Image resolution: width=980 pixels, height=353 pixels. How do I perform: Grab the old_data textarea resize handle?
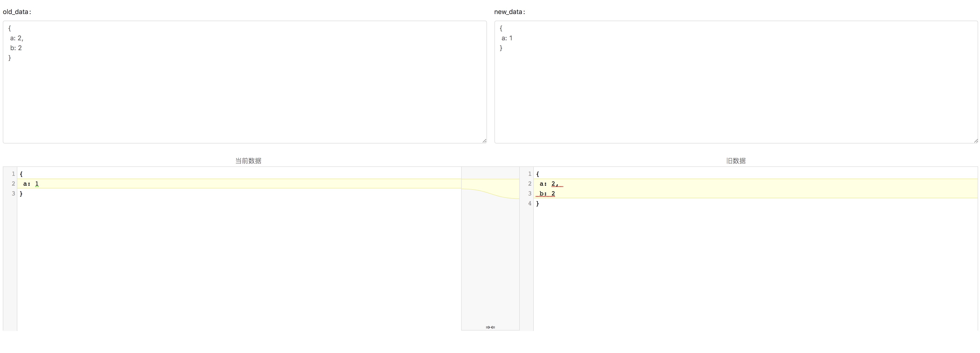(484, 140)
